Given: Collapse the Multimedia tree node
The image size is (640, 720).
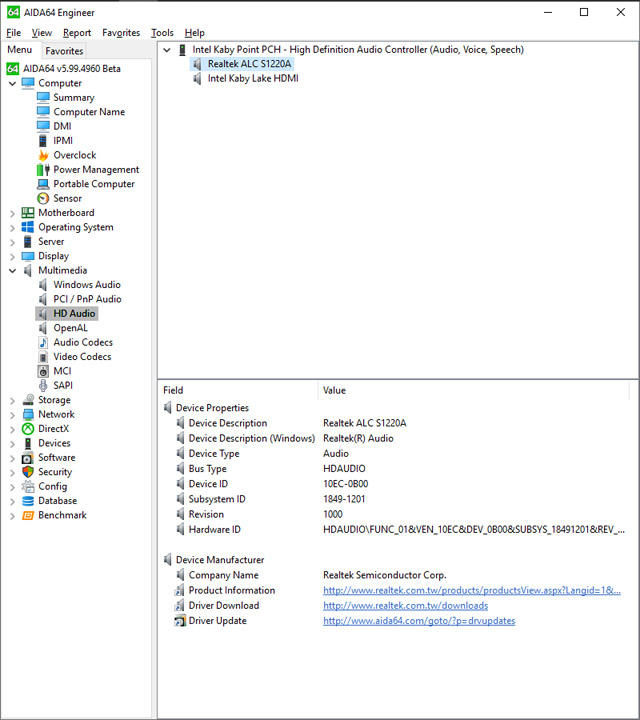Looking at the screenshot, I should click(x=12, y=270).
